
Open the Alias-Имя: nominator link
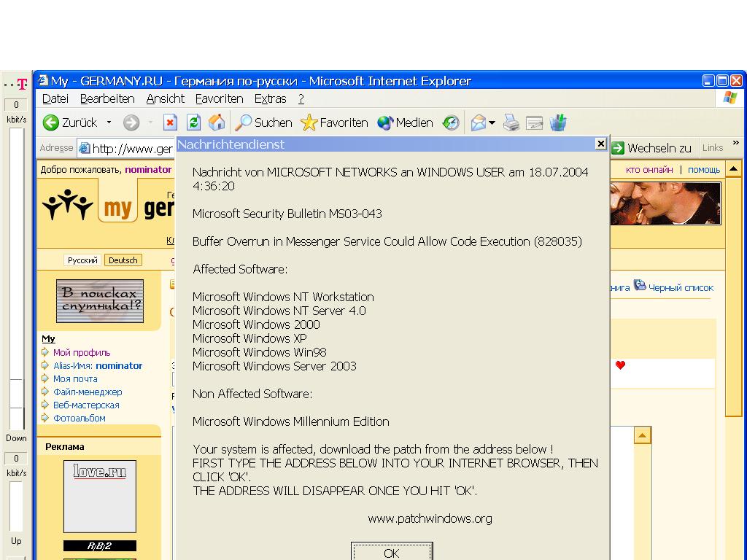pyautogui.click(x=98, y=366)
